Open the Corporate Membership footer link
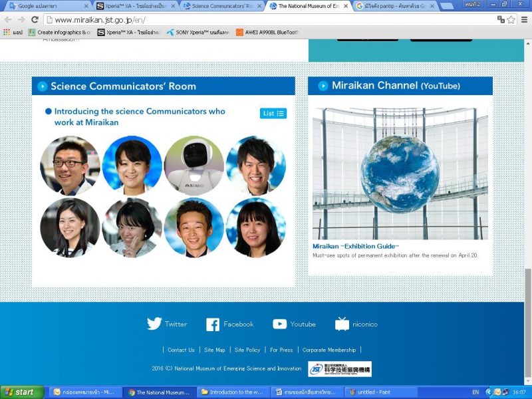Viewport: 532px width, 399px height. tap(329, 350)
